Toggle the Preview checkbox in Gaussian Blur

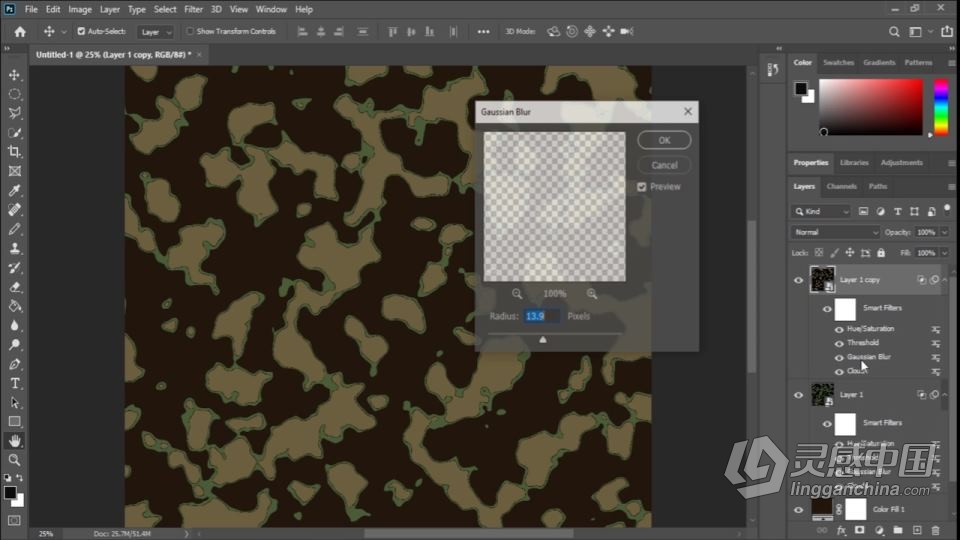pyautogui.click(x=642, y=187)
